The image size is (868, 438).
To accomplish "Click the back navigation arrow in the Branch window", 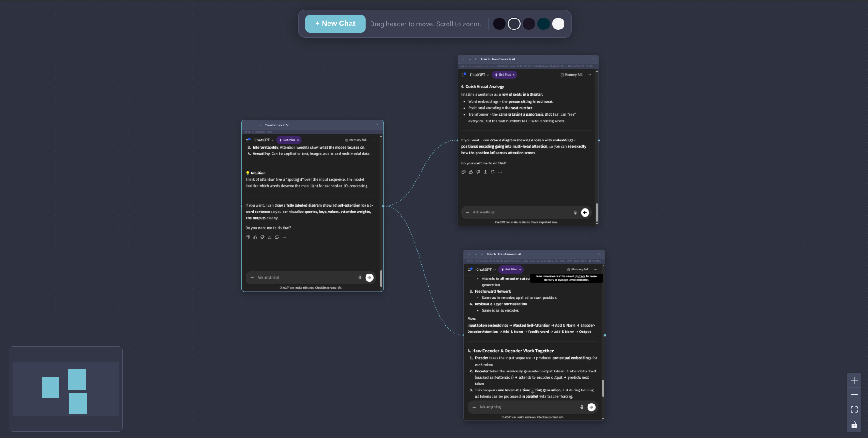I will coord(463,59).
